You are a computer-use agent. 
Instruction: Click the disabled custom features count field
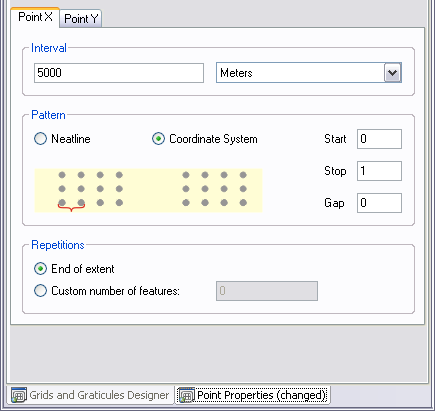pos(267,291)
